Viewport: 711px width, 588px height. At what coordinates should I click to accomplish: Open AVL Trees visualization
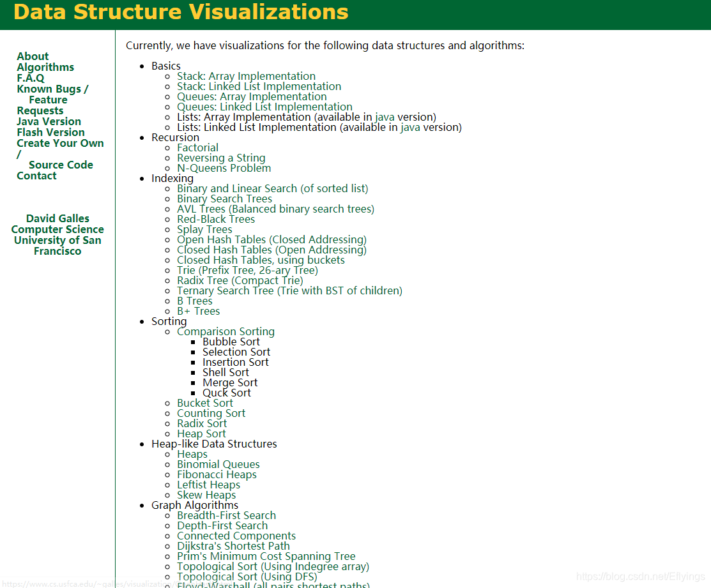276,209
